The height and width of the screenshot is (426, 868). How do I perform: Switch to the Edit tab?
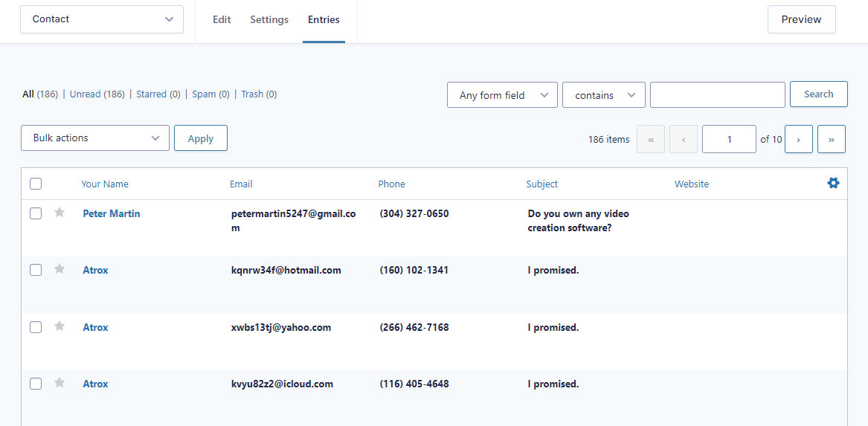click(x=222, y=19)
